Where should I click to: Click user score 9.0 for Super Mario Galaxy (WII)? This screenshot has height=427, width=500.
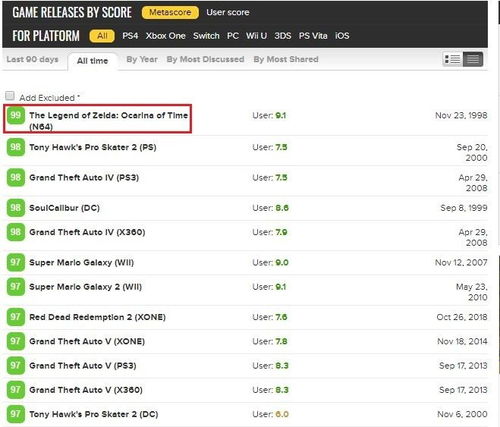(x=282, y=263)
